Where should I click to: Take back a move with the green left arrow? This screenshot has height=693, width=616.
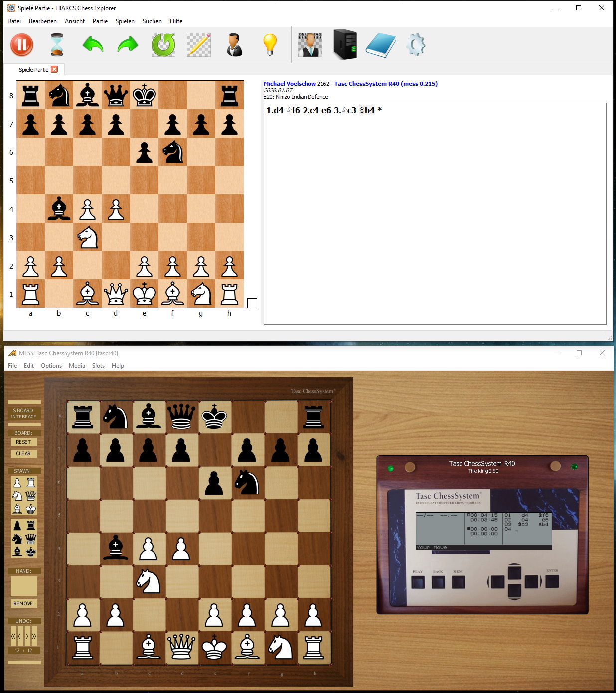click(x=93, y=45)
